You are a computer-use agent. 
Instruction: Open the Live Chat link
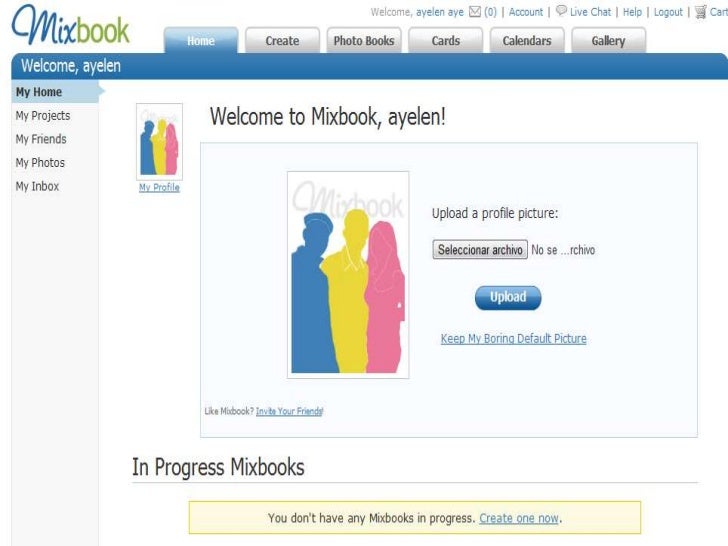pos(590,12)
